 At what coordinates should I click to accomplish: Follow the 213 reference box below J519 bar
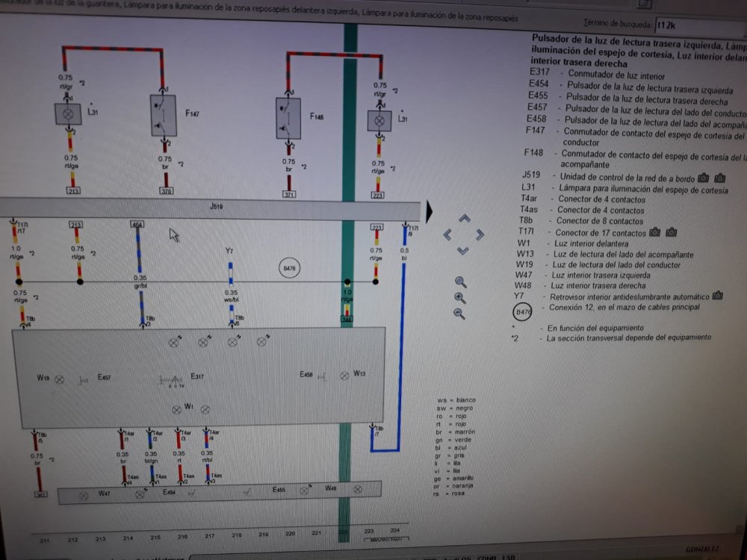pyautogui.click(x=76, y=224)
